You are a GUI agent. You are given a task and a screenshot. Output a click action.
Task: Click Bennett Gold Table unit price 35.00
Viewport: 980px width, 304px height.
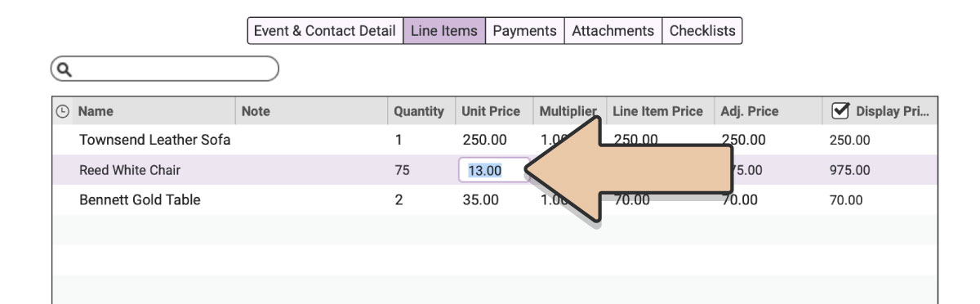[481, 199]
